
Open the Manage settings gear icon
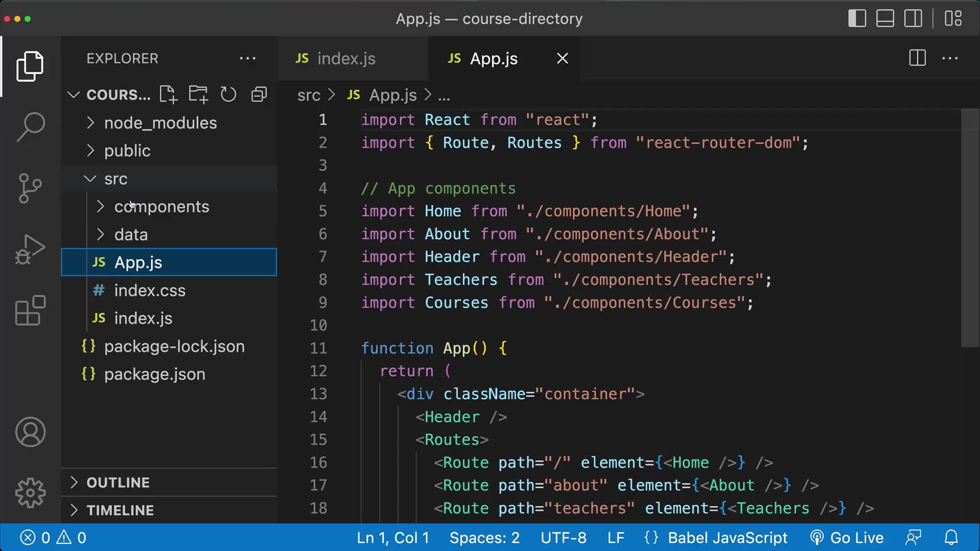(31, 492)
